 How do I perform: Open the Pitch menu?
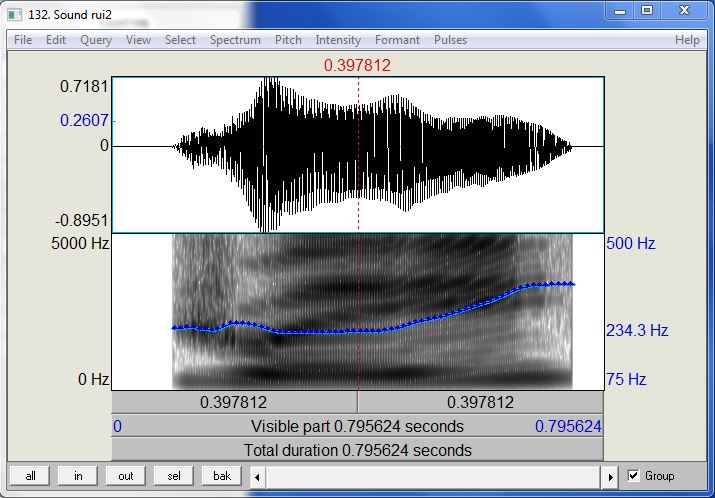288,40
